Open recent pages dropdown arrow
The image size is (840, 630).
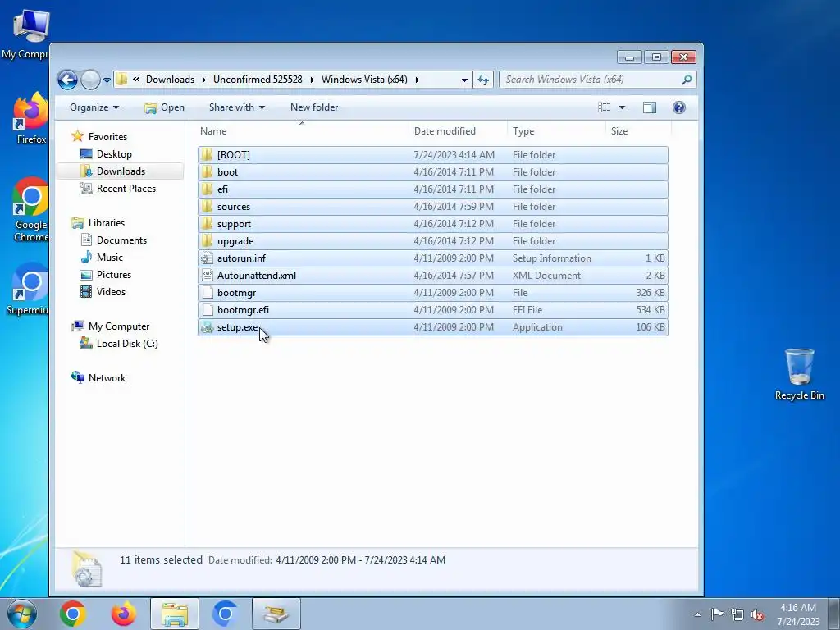[107, 80]
